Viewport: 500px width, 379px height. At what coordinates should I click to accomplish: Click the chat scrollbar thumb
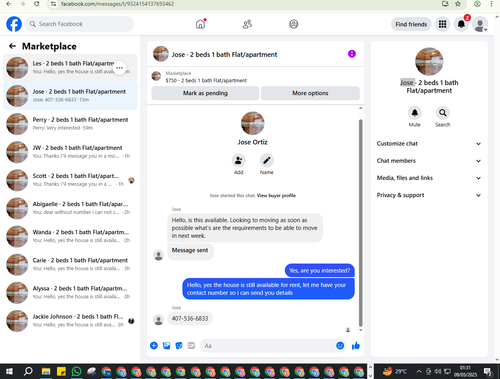click(x=360, y=223)
